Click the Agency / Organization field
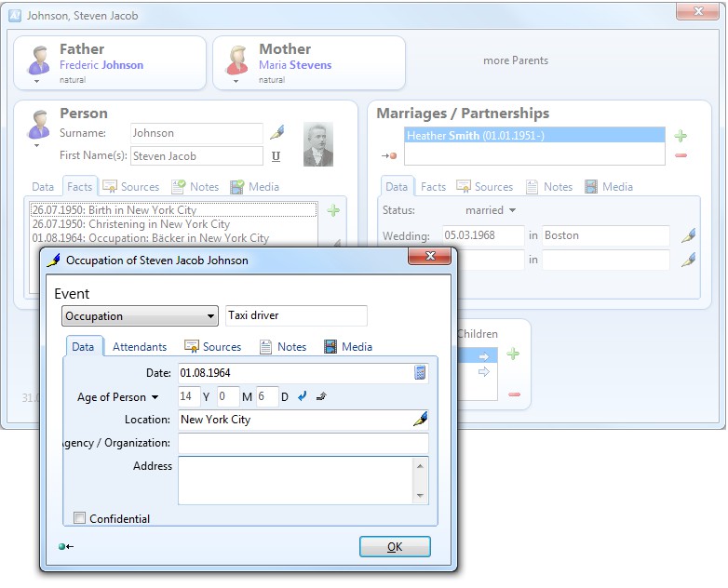The image size is (728, 588). coord(303,443)
